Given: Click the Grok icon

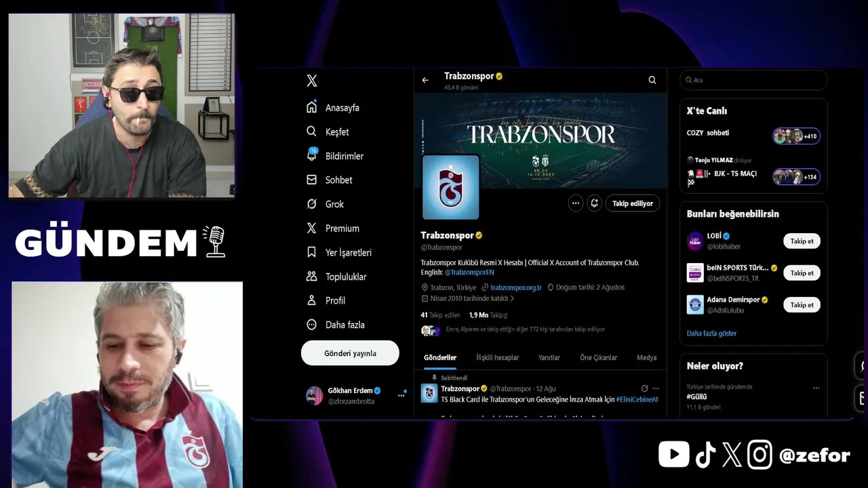Looking at the screenshot, I should tap(312, 204).
